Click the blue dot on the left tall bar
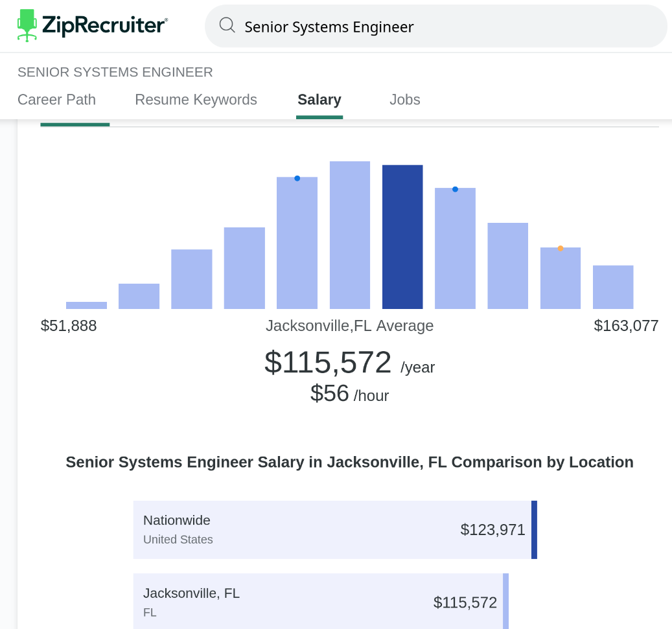This screenshot has height=629, width=672. click(297, 178)
